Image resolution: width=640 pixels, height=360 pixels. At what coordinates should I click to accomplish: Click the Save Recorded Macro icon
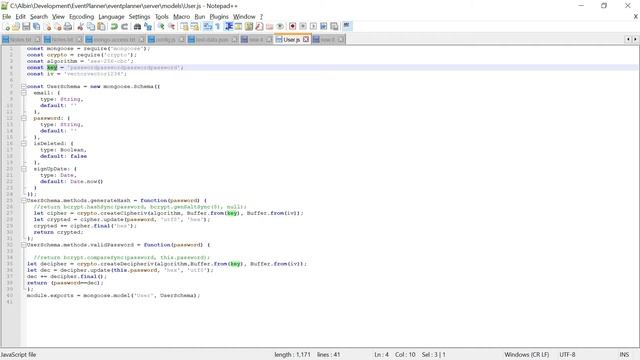334,27
